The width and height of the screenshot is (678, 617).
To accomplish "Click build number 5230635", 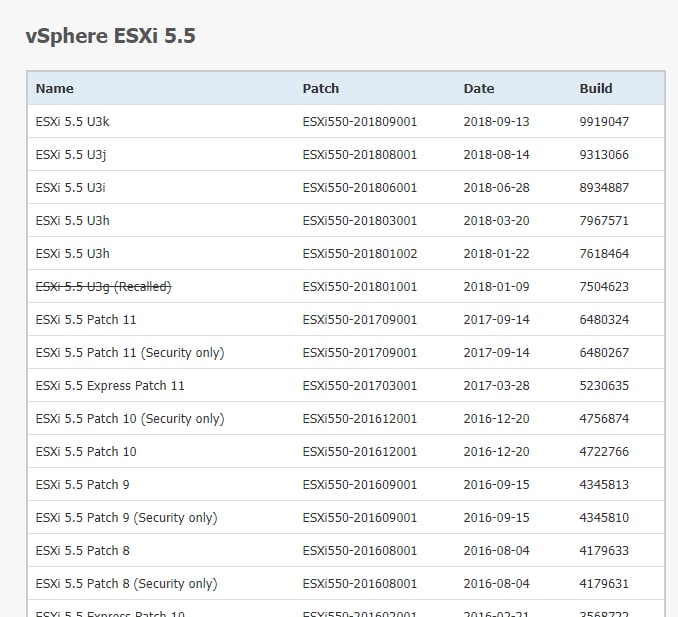I will pyautogui.click(x=604, y=386).
